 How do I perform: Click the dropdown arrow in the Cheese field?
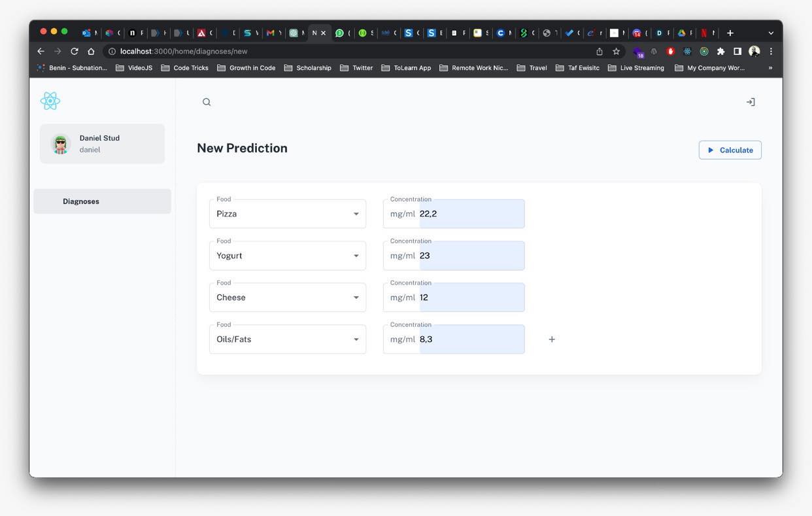356,298
